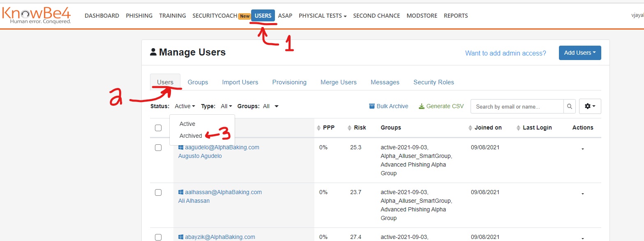
Task: Click the Actions column header
Action: tap(583, 128)
